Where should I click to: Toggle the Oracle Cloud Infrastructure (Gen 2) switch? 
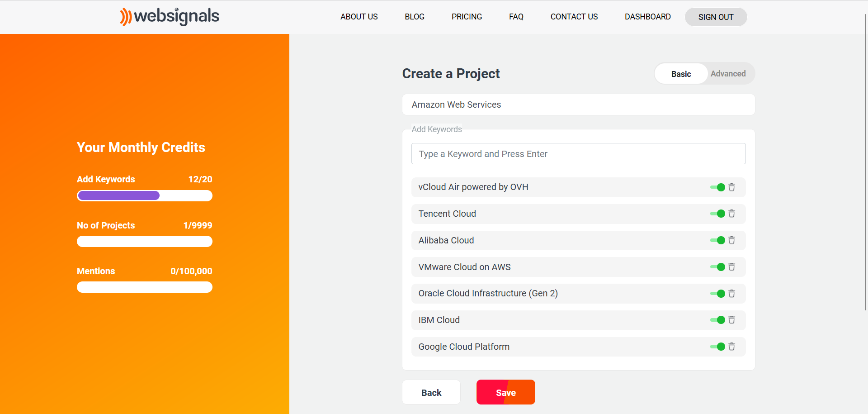717,294
